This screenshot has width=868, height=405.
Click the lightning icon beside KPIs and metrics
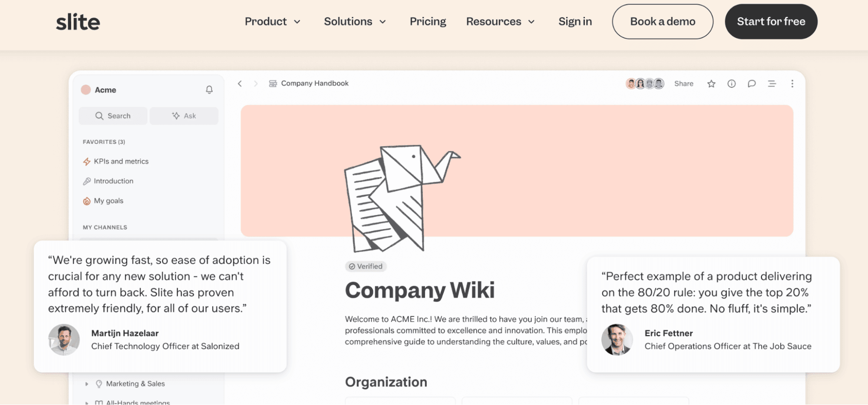coord(86,161)
